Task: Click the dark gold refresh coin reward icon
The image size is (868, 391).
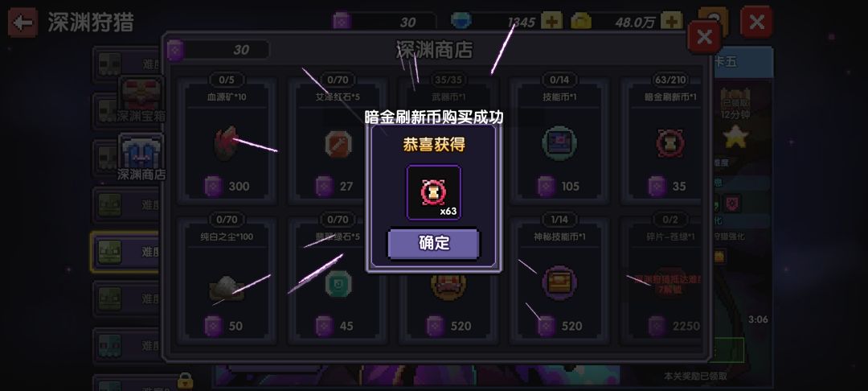Action: 434,193
